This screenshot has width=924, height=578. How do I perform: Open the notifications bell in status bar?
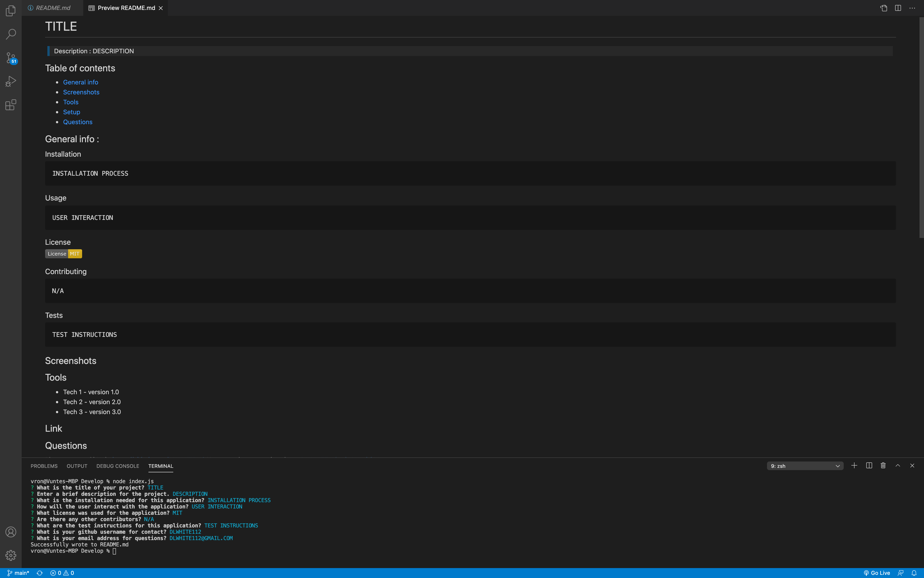914,573
